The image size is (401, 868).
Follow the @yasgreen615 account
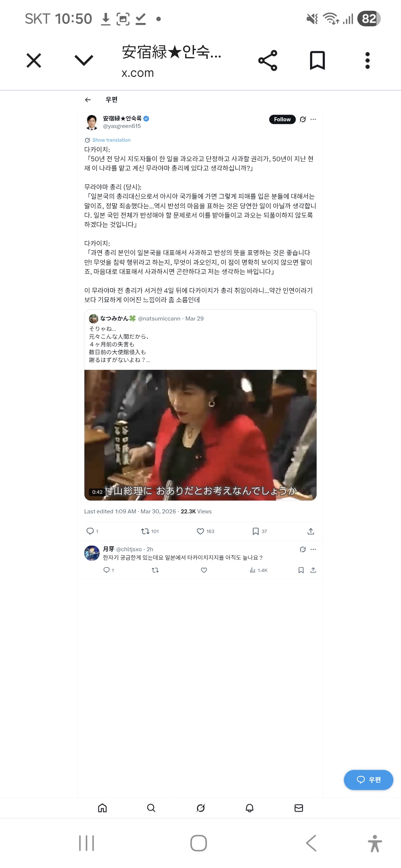[282, 119]
